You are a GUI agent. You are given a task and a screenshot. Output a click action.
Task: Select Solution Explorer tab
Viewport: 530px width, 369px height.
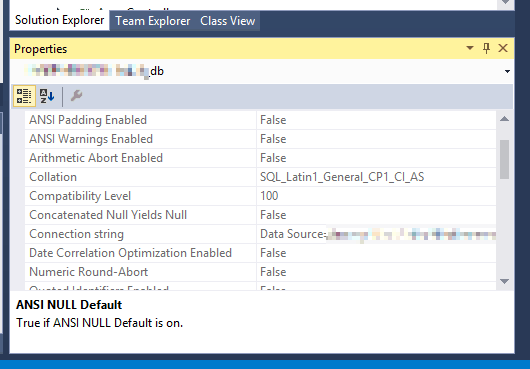coord(59,20)
